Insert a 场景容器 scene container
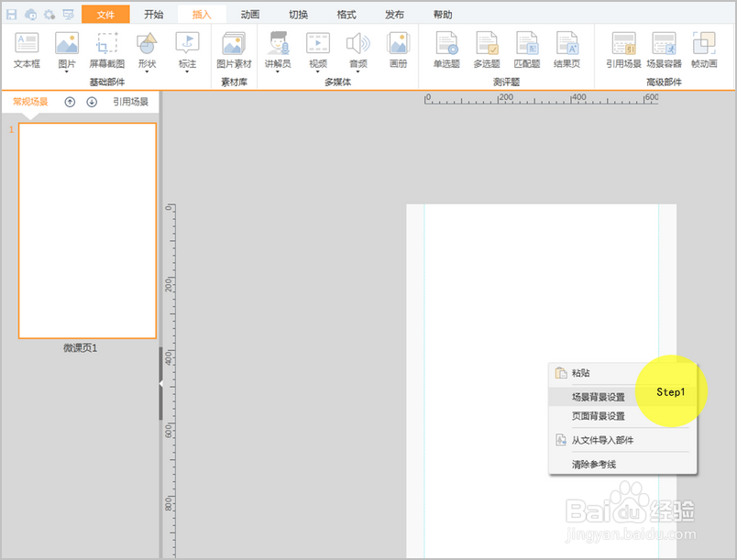The image size is (737, 560). click(x=664, y=50)
